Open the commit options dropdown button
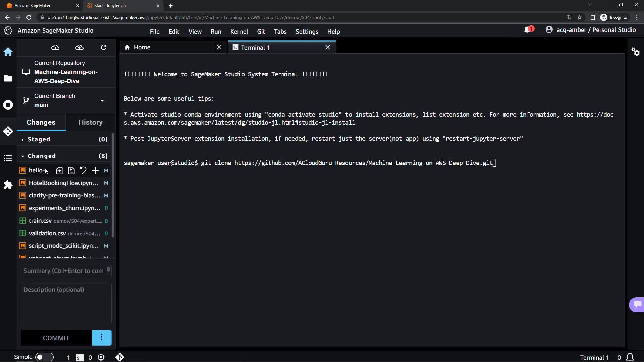This screenshot has height=362, width=644. 101,338
